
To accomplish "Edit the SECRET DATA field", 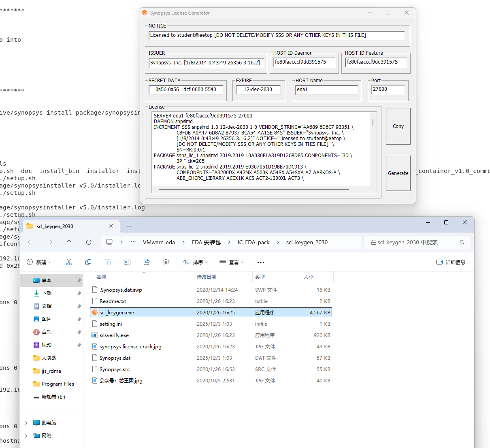I will [x=186, y=90].
